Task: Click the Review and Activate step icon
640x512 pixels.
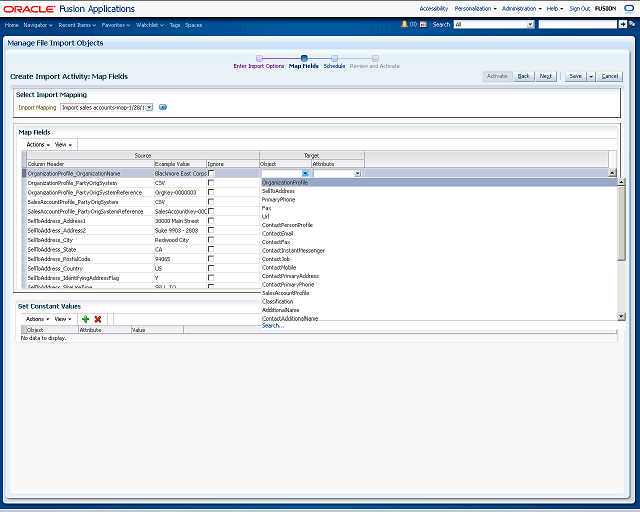Action: 375,58
